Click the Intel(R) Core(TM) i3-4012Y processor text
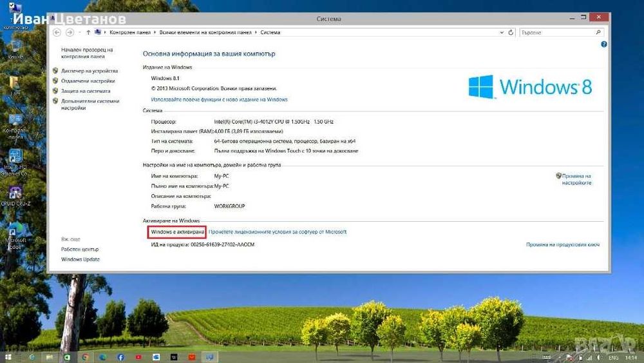644x363 pixels. point(274,122)
